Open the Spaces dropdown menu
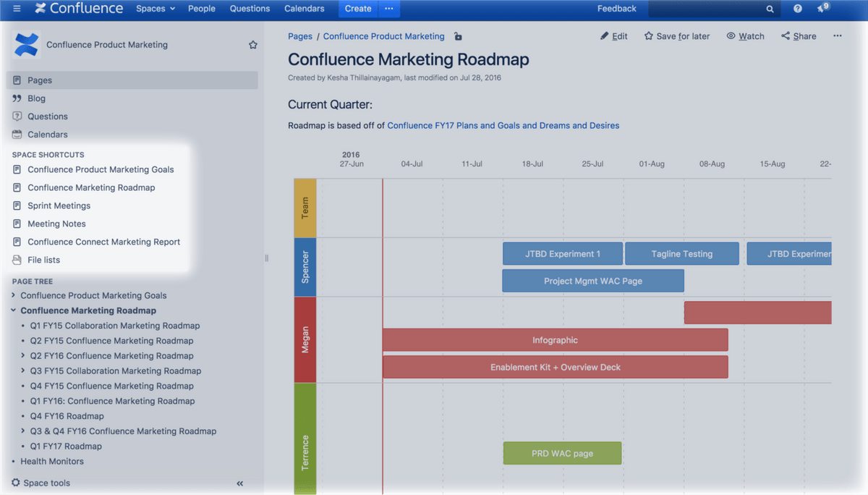868x495 pixels. click(156, 9)
